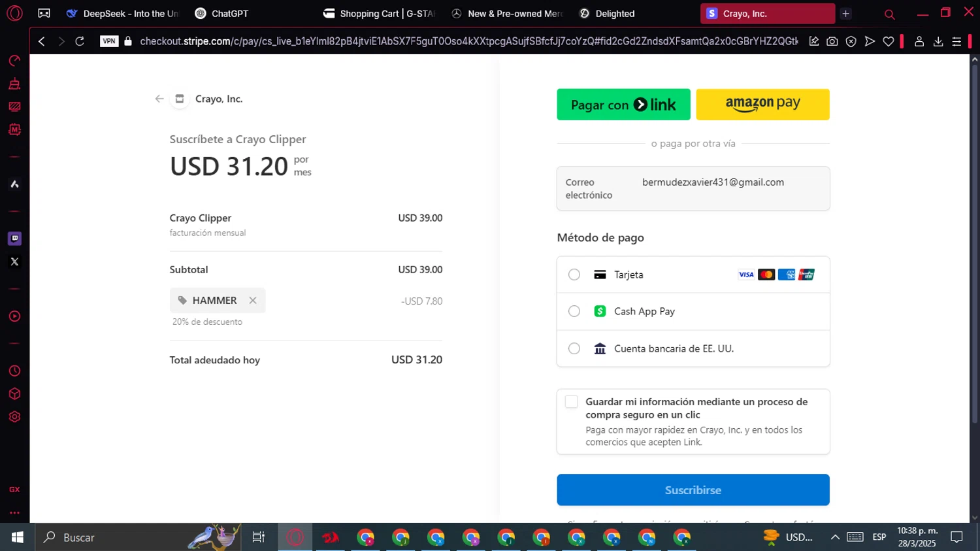Image resolution: width=980 pixels, height=551 pixels.
Task: Open Easy Setup sliders icon
Action: [956, 41]
